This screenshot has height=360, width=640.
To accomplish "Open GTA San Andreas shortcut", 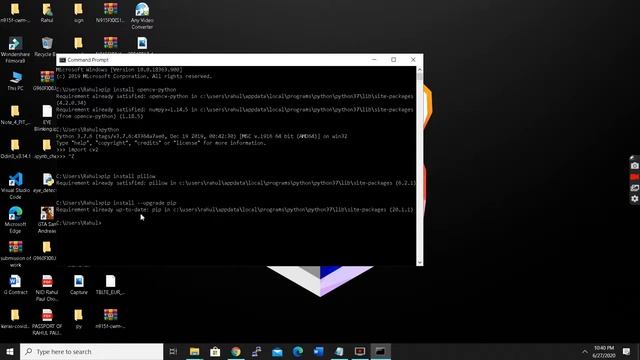I will pyautogui.click(x=47, y=220).
